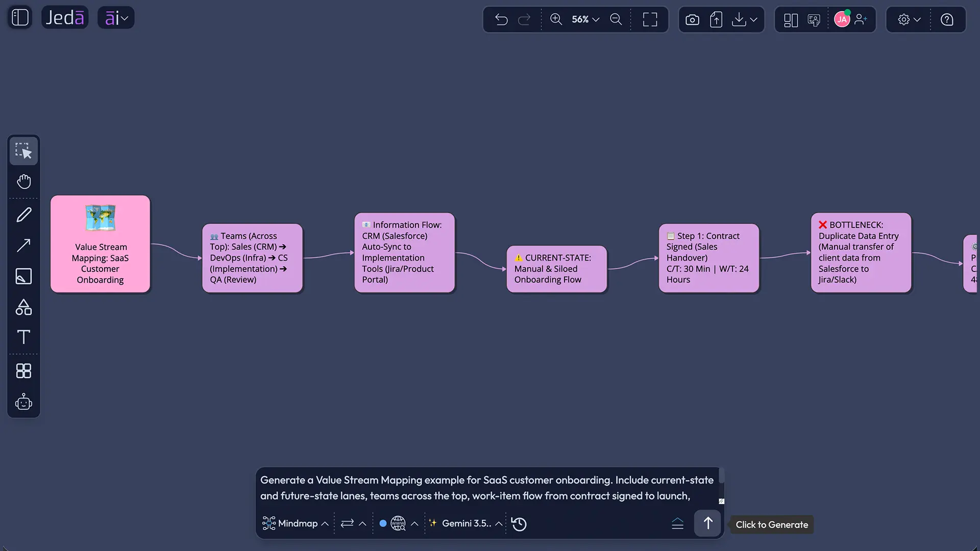The height and width of the screenshot is (551, 980).
Task: Open the presentation chat icon
Action: click(x=814, y=19)
